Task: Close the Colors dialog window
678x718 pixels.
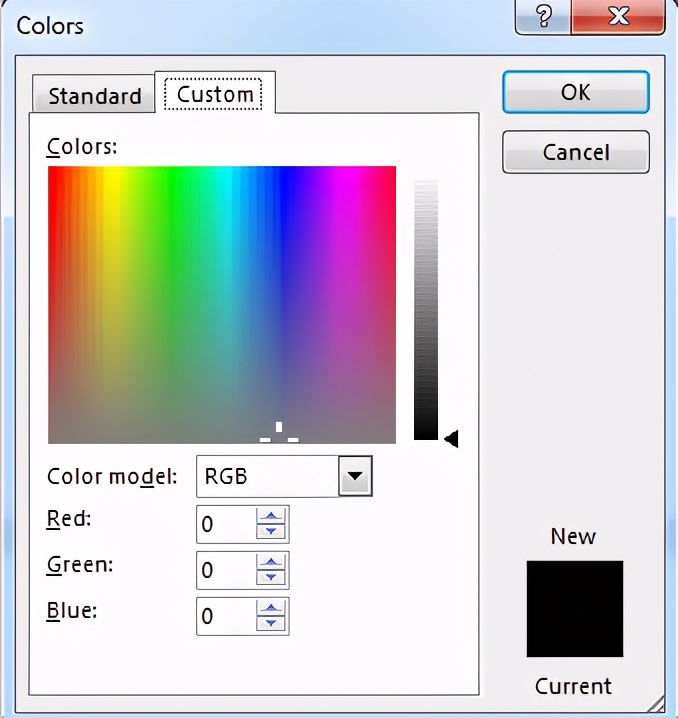Action: click(x=619, y=18)
